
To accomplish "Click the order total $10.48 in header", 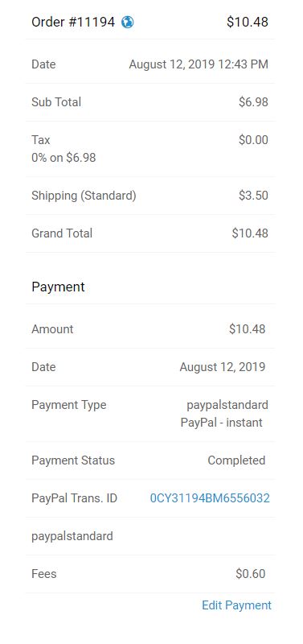I will point(248,22).
